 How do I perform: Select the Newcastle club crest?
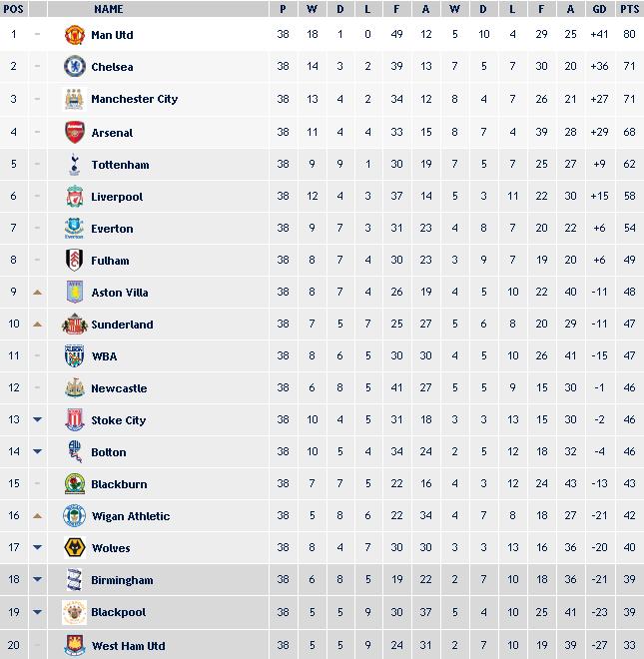pos(75,388)
